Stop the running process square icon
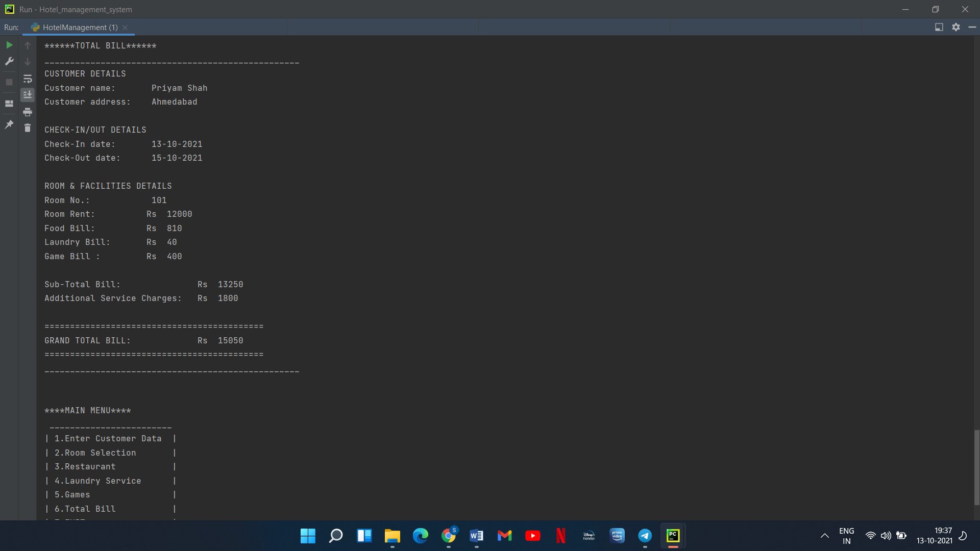Screen dimensions: 980x551 click(9, 82)
